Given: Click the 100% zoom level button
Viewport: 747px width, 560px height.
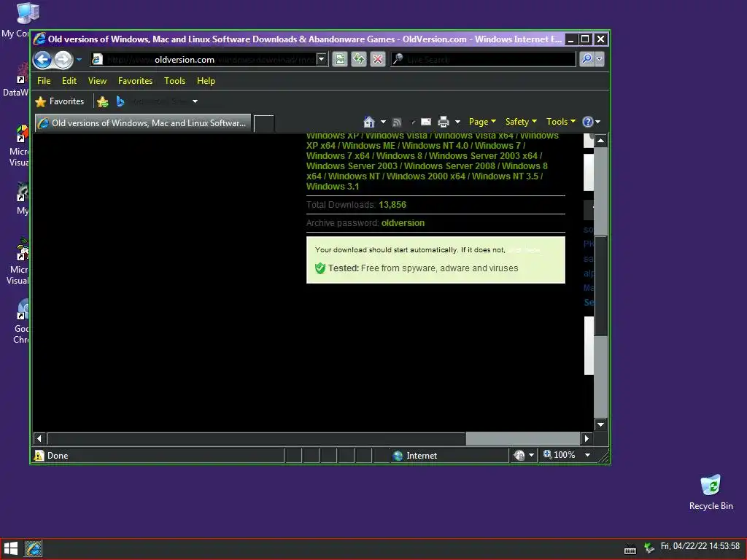Looking at the screenshot, I should (x=560, y=455).
